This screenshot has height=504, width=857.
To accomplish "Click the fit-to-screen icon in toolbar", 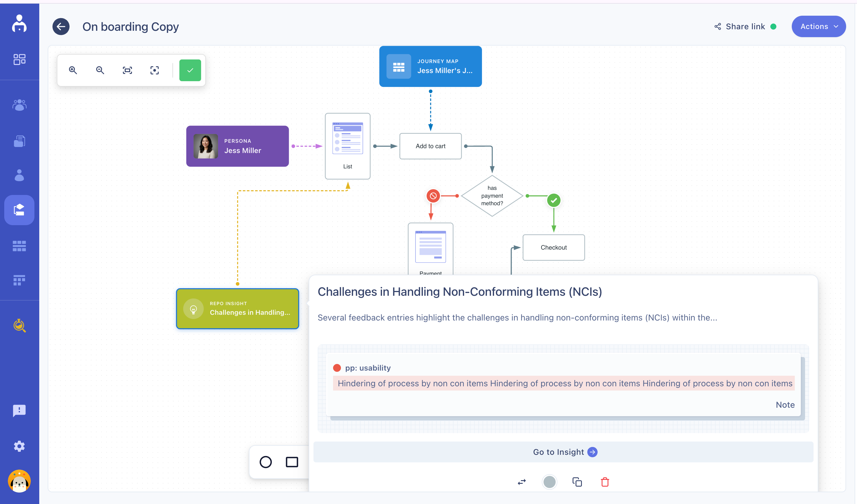I will coord(127,70).
